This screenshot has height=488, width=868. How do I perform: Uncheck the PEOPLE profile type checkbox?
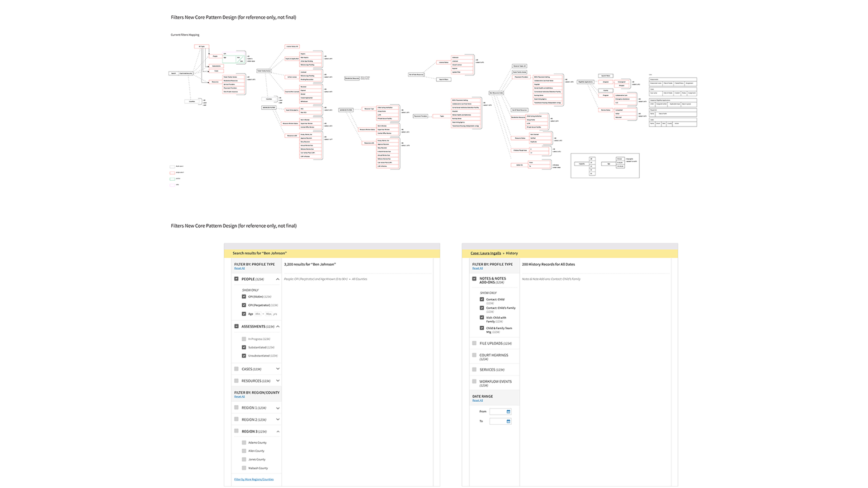tap(236, 279)
